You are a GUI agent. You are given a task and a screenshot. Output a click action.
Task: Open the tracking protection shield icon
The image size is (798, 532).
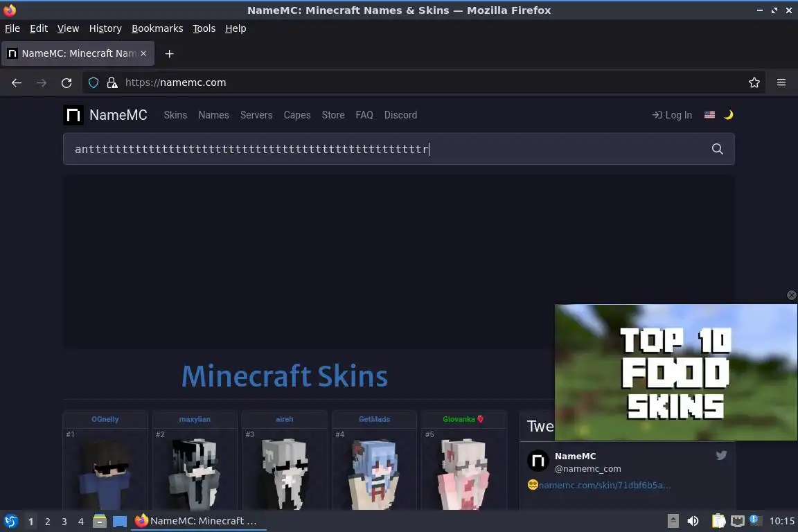(93, 82)
